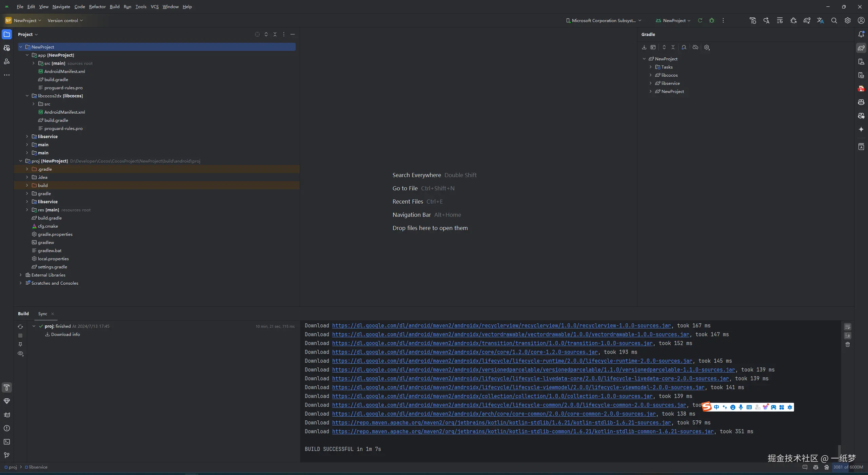This screenshot has height=475, width=868.
Task: Open the NewProject run configuration dropdown
Action: point(673,20)
